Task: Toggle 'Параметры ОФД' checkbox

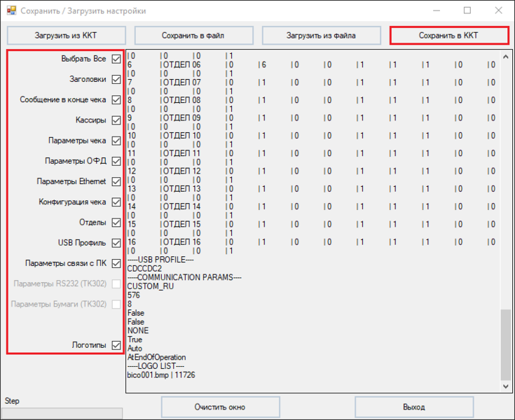Action: (x=116, y=161)
